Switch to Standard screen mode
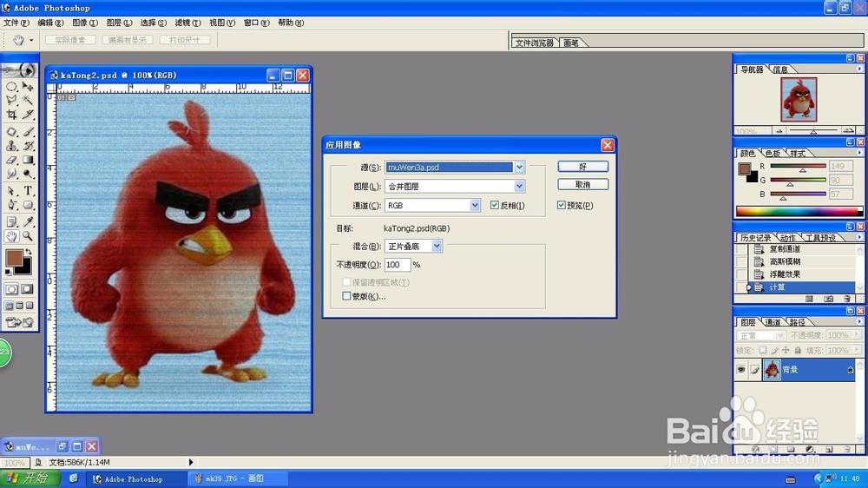The width and height of the screenshot is (868, 488). click(x=10, y=306)
